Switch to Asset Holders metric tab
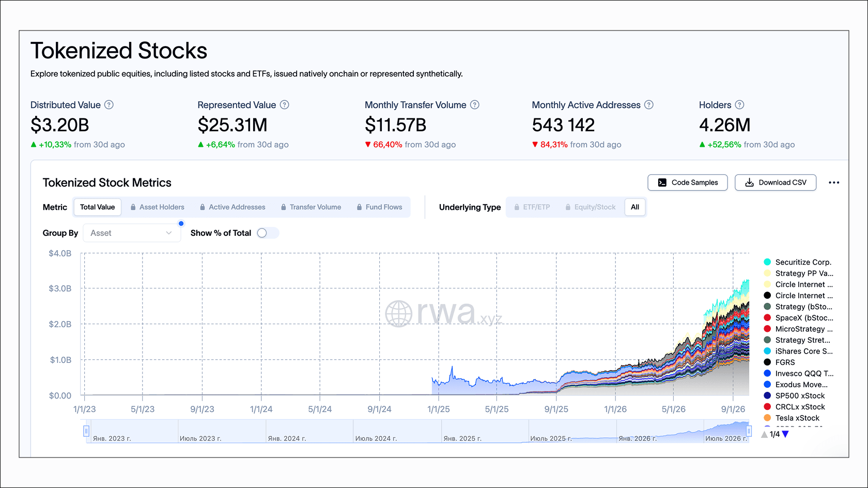The height and width of the screenshot is (488, 868). pos(157,207)
